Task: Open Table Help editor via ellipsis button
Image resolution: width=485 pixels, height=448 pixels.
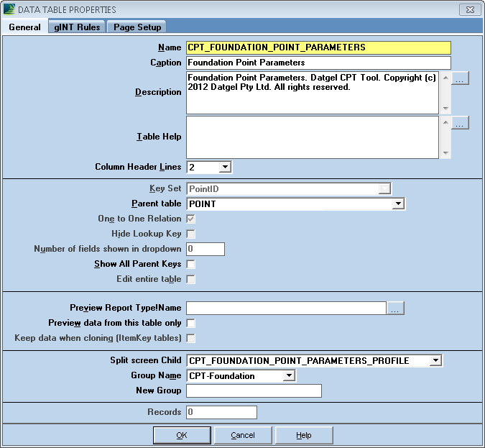Action: [461, 123]
